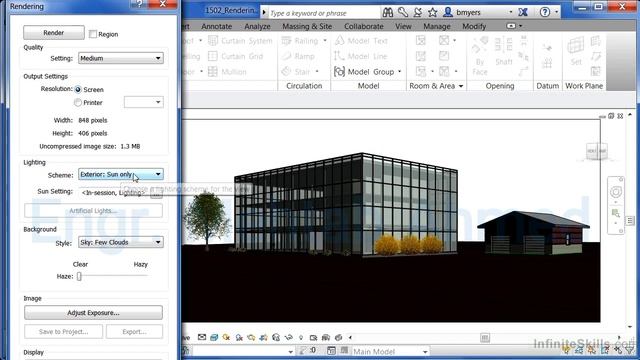Expand the Room & Area panel
The height and width of the screenshot is (360, 640).
[x=436, y=86]
